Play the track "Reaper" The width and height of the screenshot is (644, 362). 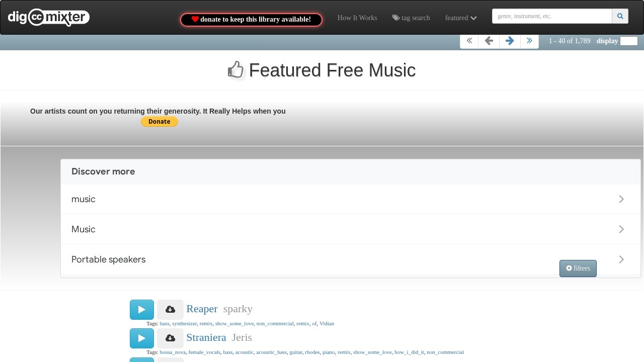(x=141, y=309)
